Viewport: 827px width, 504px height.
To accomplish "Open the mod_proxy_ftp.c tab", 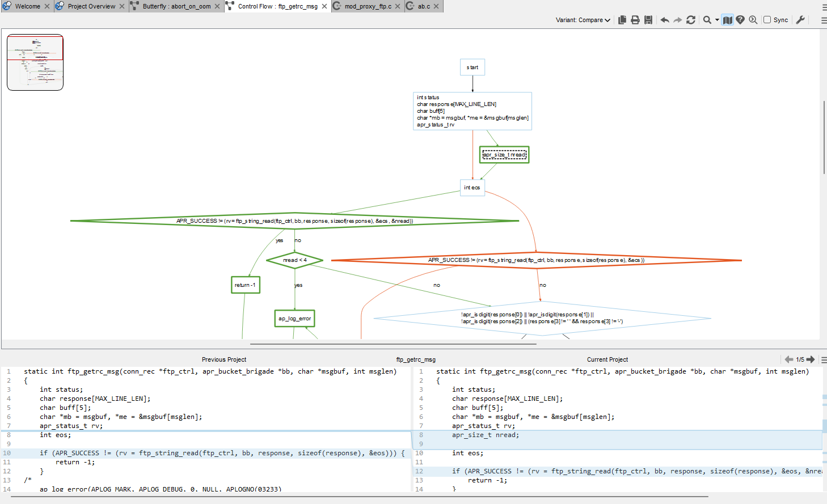I will pos(368,6).
